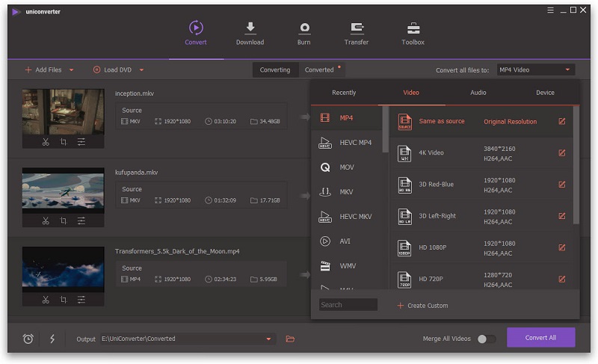Click the preset list scrollbar
598x364 pixels.
point(576,165)
